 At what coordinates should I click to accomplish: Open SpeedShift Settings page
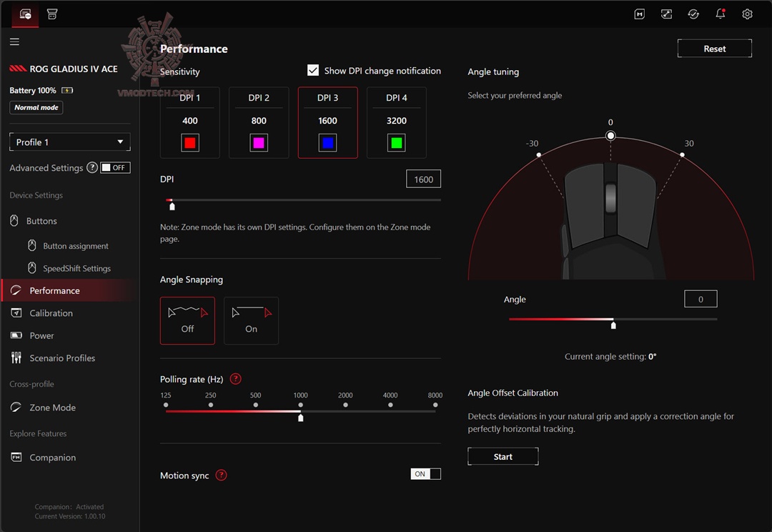point(76,268)
